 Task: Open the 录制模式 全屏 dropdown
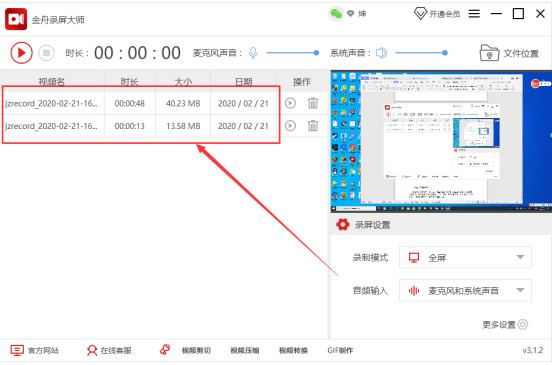465,257
